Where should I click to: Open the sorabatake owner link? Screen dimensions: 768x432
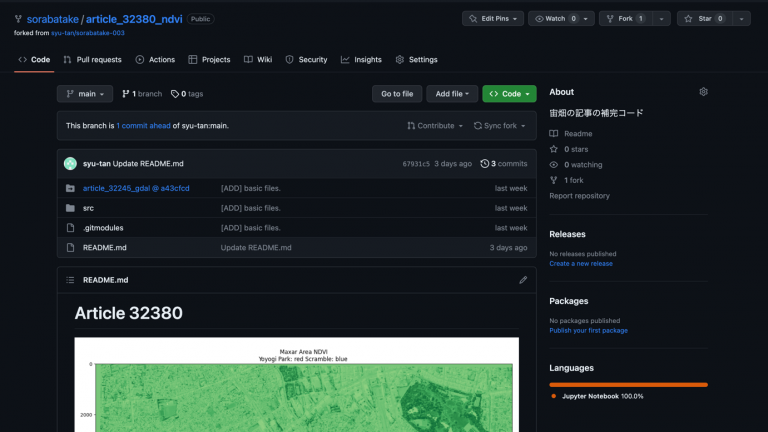coord(52,19)
